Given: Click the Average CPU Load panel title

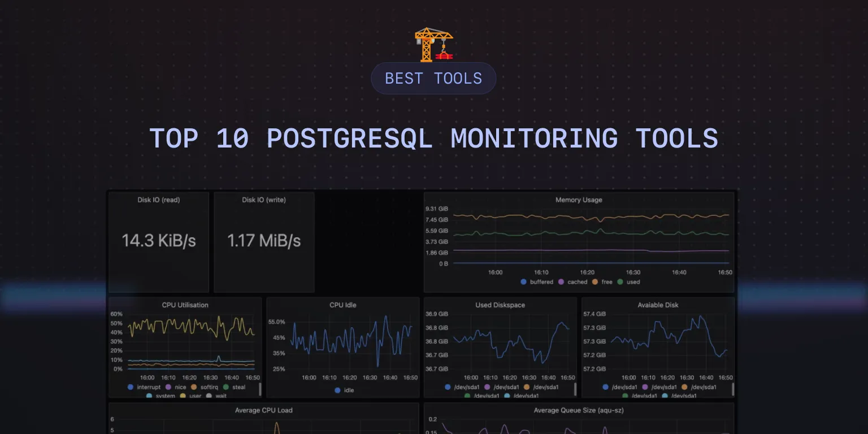Looking at the screenshot, I should coord(263,410).
